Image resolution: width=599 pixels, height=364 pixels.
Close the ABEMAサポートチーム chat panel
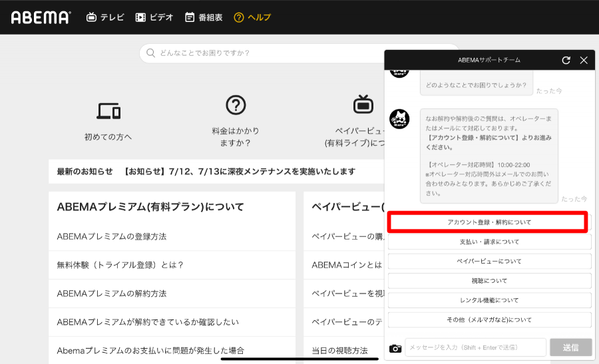[584, 60]
